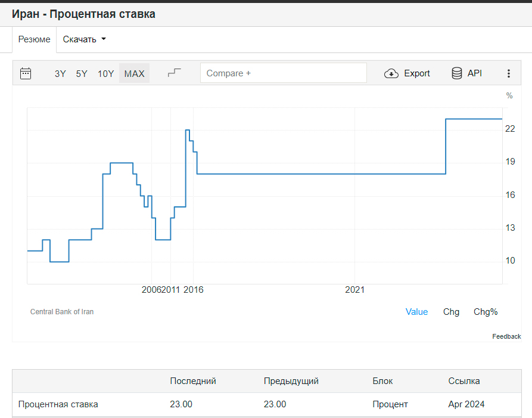This screenshot has height=418, width=532.
Task: Click the Блок column header
Action: pos(382,381)
